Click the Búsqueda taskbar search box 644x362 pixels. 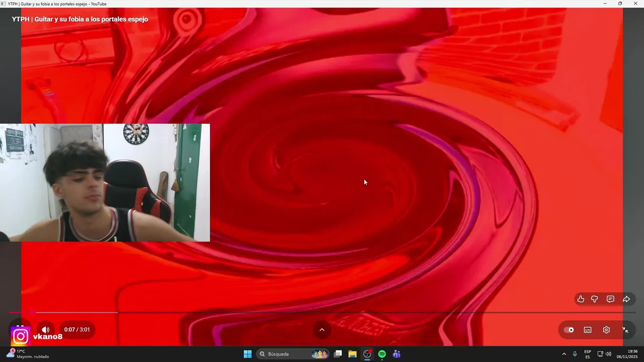pyautogui.click(x=292, y=354)
